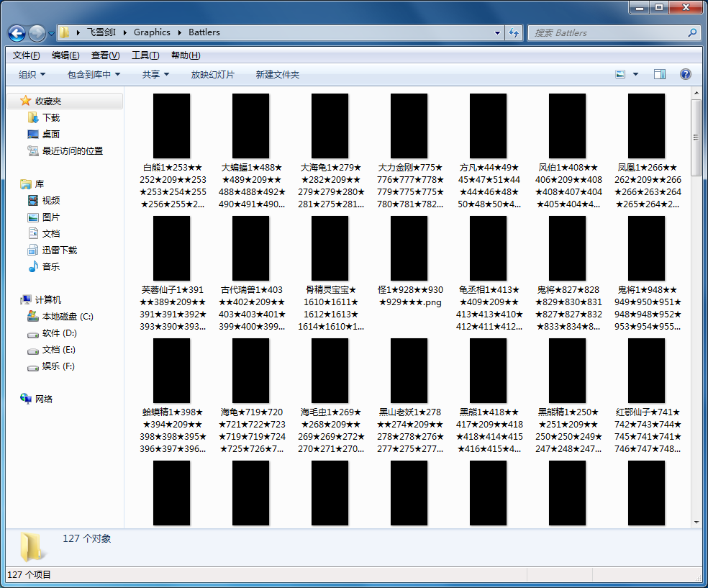Screen dimensions: 708x588
Task: Open 文档 (E:) drive
Action: click(x=58, y=350)
